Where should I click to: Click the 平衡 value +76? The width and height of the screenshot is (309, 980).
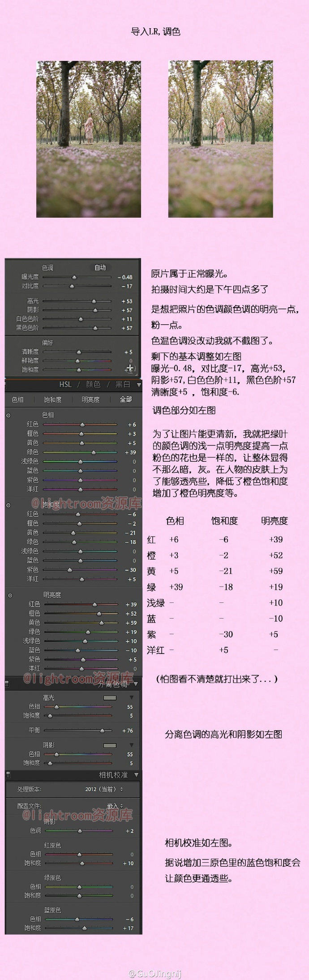128,731
